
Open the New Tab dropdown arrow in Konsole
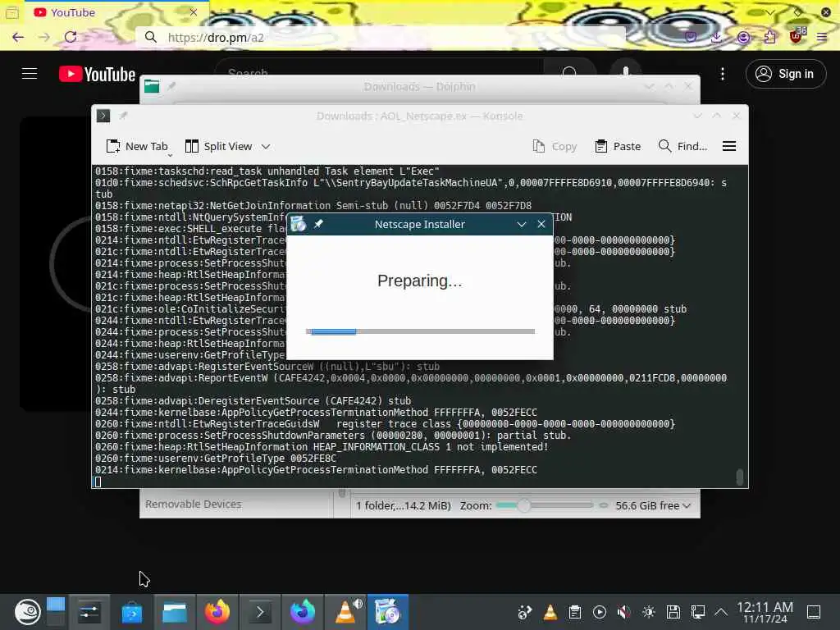coord(170,155)
